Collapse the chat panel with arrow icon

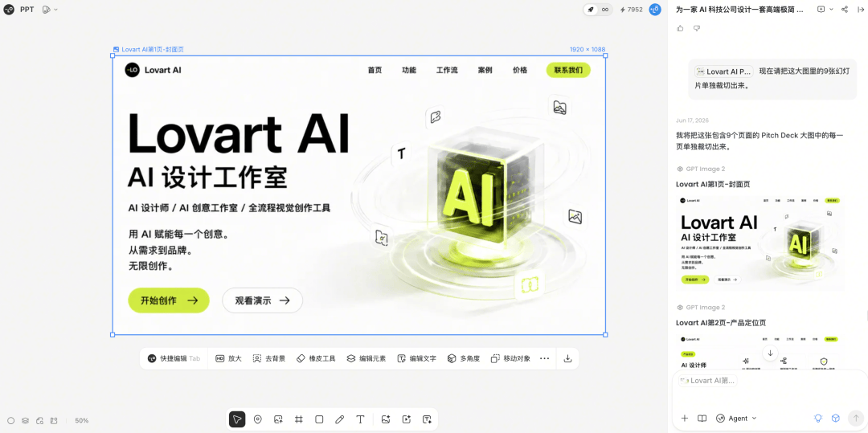click(x=859, y=10)
